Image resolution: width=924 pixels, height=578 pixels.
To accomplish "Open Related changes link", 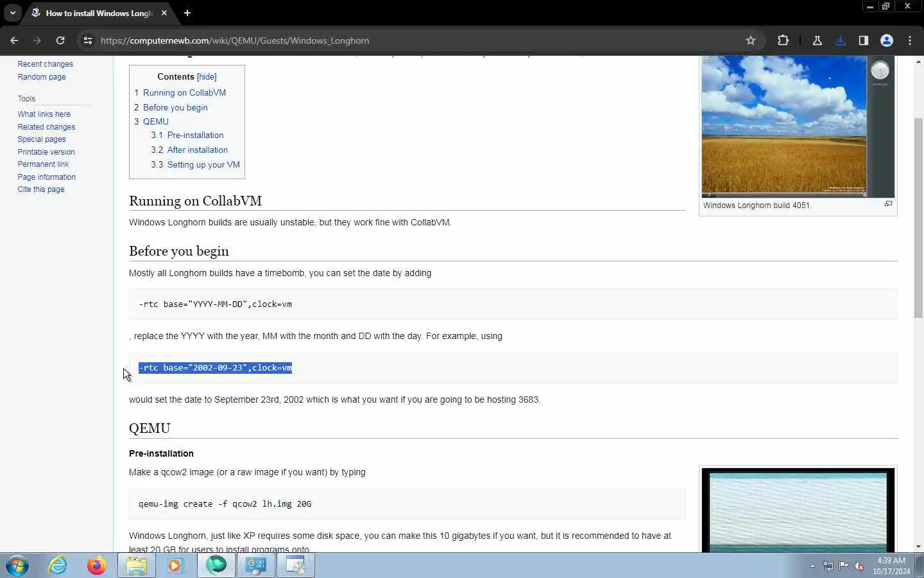I will pyautogui.click(x=46, y=127).
